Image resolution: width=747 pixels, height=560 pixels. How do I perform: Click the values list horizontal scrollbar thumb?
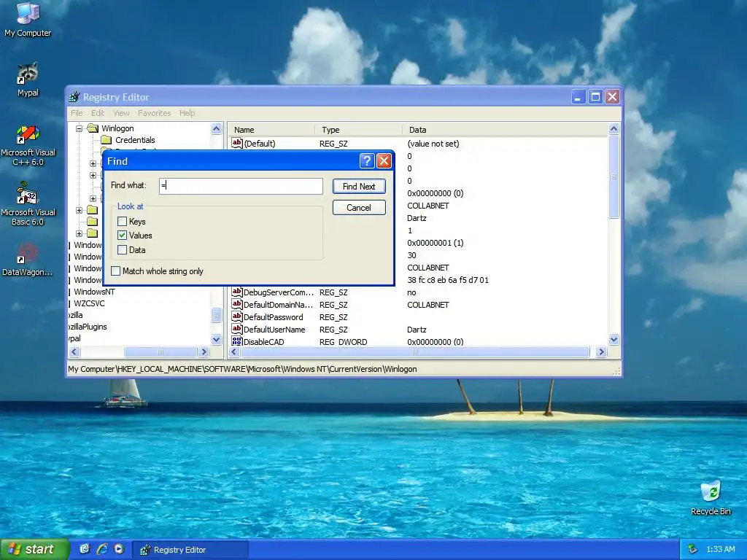click(x=415, y=352)
